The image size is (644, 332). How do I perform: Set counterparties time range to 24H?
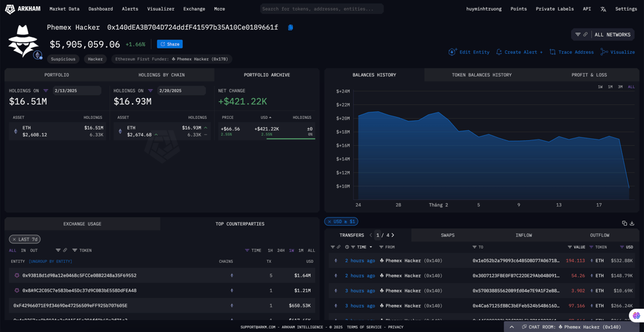(280, 250)
